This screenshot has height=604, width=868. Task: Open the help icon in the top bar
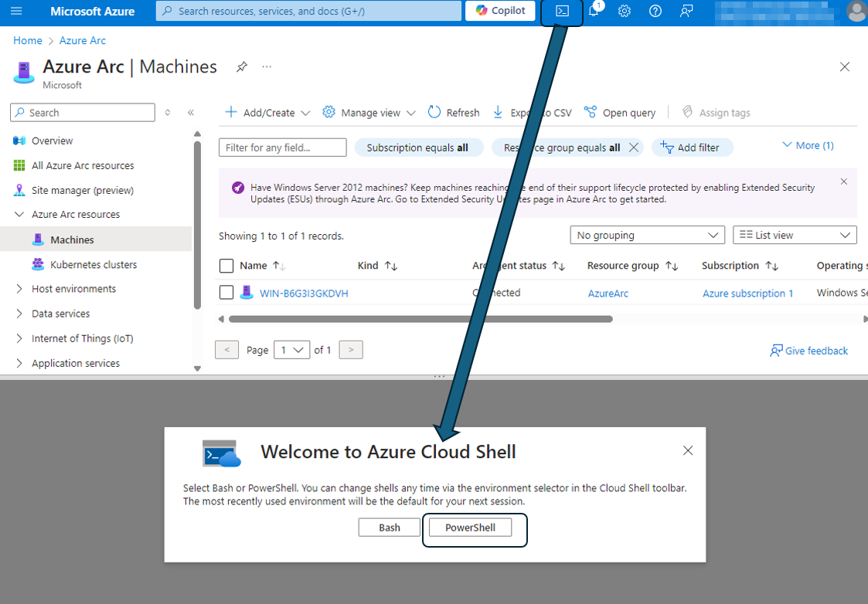[x=655, y=12]
